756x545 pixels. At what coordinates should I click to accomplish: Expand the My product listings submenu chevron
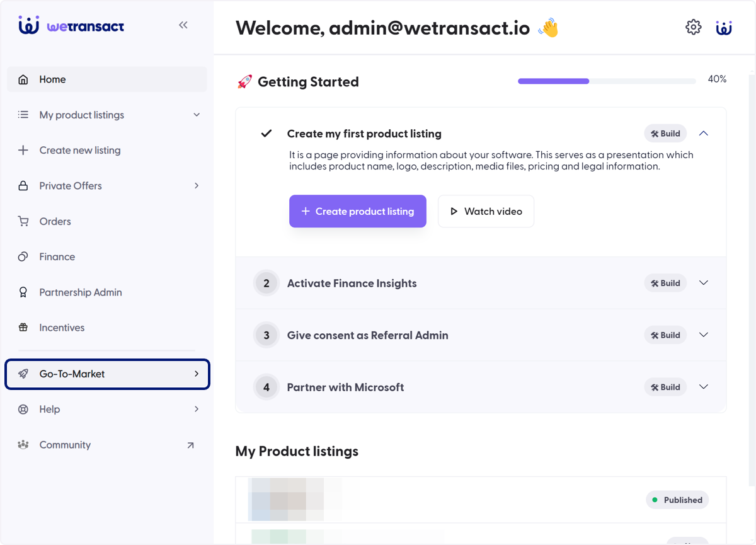coord(197,115)
